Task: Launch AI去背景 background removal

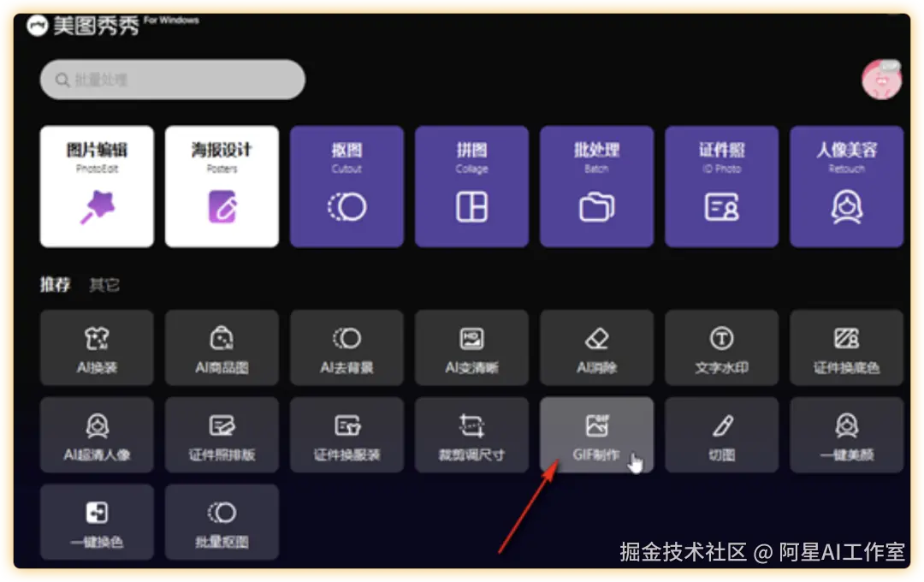Action: coord(346,347)
